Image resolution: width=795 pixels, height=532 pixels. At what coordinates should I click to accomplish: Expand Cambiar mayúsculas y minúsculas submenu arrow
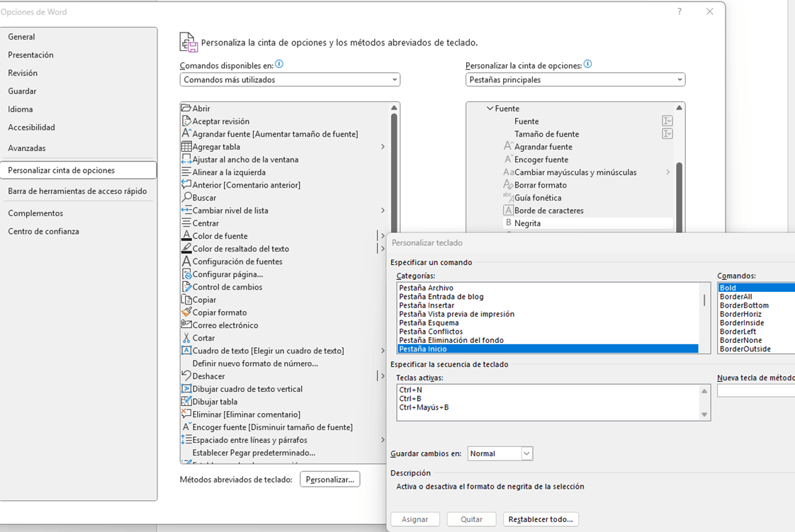coord(667,172)
